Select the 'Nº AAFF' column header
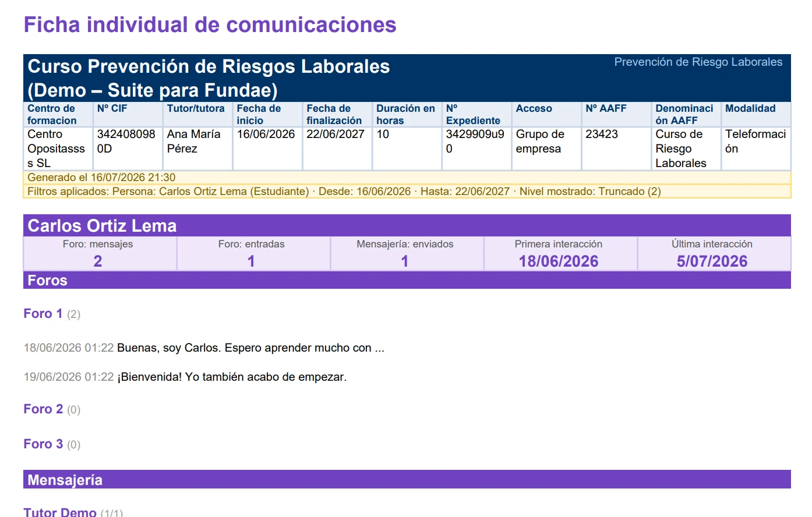Screen dimensions: 812x517 617,114
